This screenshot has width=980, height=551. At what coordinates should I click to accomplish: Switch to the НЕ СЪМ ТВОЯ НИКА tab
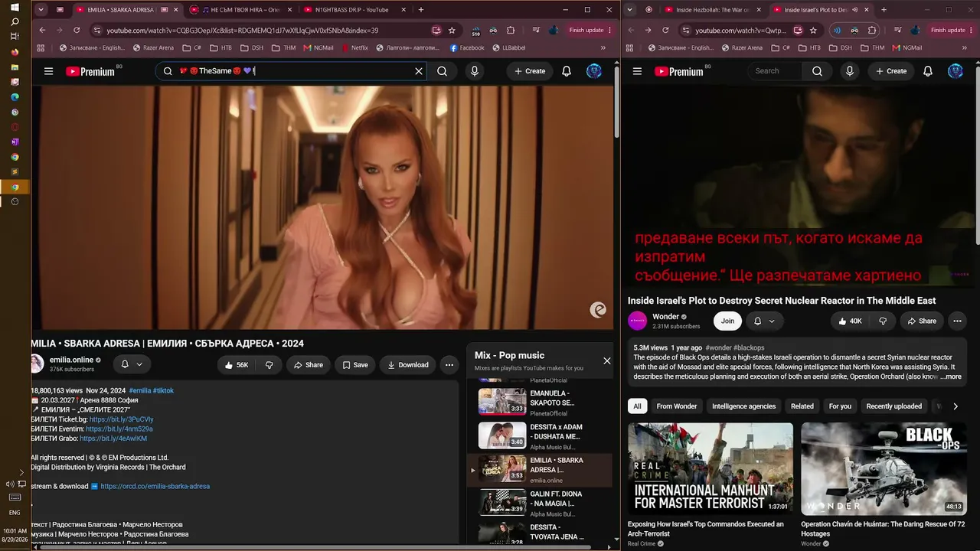click(240, 10)
